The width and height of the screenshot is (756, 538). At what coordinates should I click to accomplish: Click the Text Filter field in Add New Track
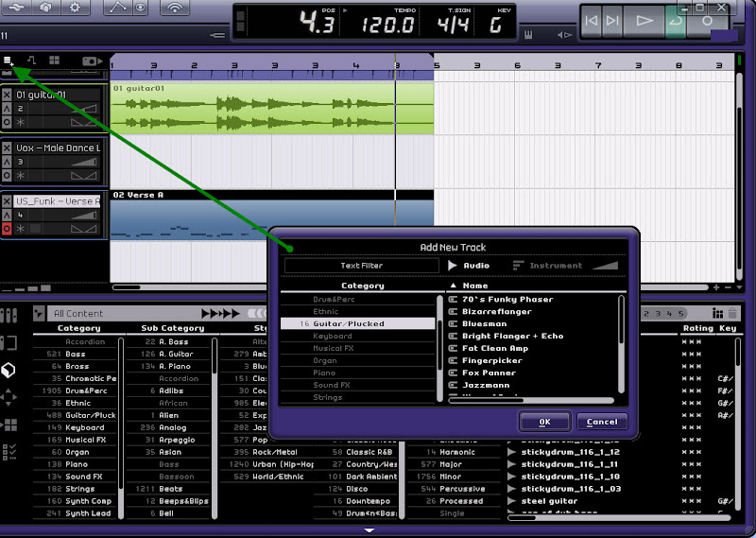coord(362,266)
